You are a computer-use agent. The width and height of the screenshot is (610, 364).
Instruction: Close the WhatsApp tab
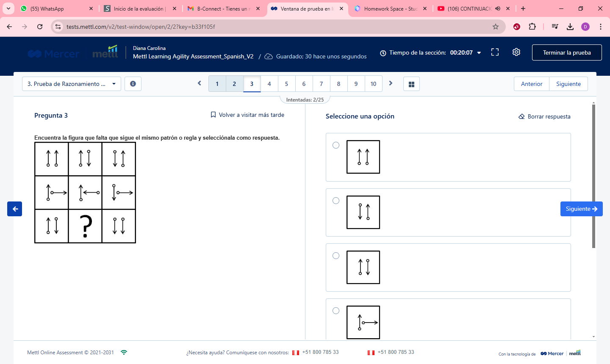point(91,8)
